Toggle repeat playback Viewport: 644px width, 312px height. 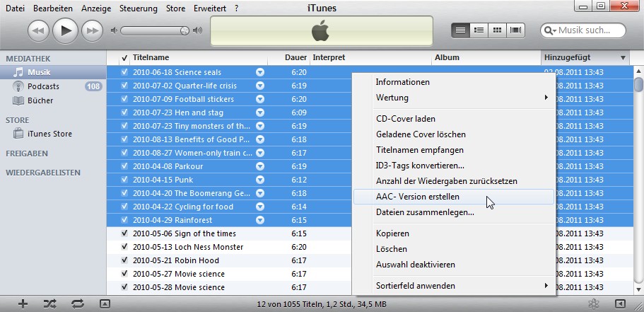pos(77,304)
